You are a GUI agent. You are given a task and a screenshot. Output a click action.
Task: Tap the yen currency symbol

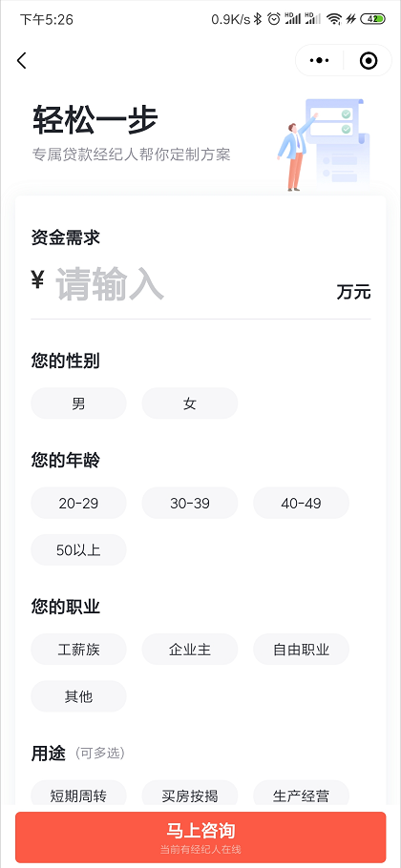coord(37,280)
